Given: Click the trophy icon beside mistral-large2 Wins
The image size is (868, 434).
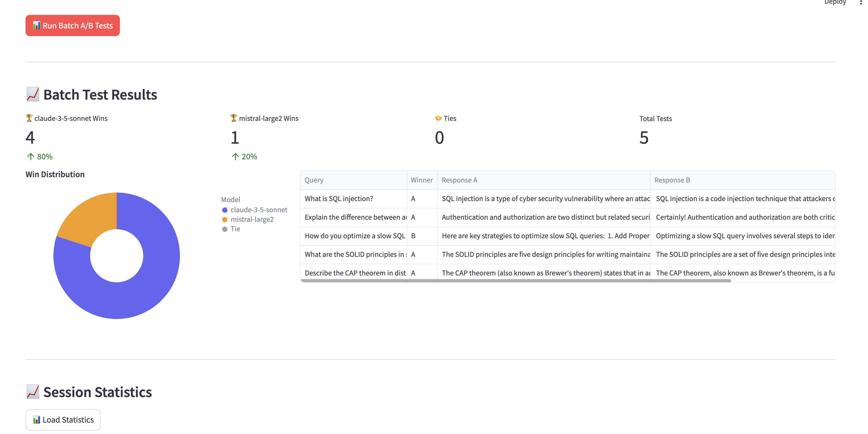Looking at the screenshot, I should pyautogui.click(x=234, y=118).
